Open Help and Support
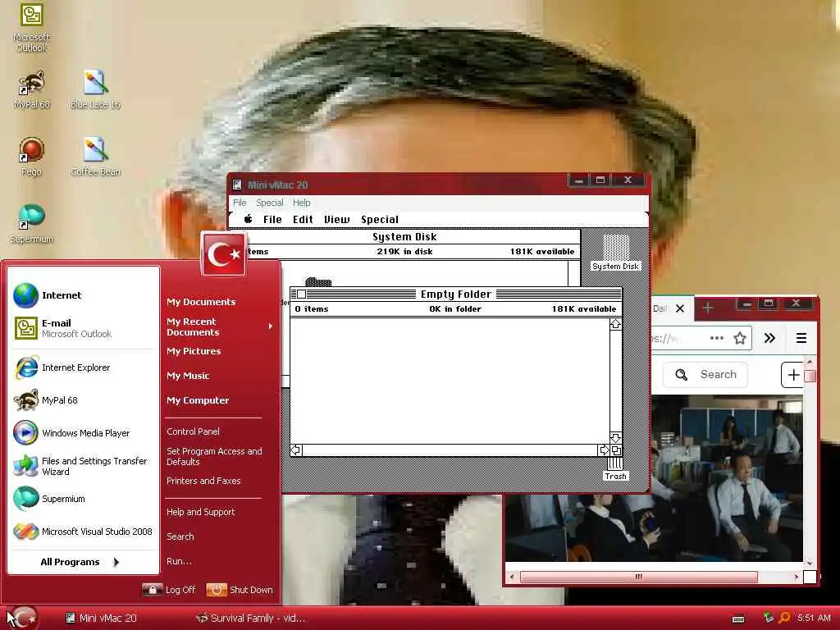840x630 pixels. pyautogui.click(x=200, y=512)
